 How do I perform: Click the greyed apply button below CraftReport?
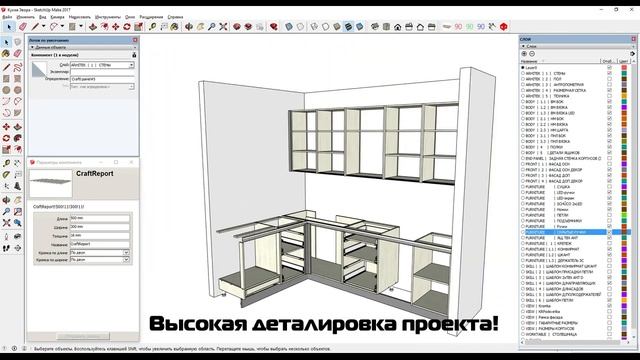coord(83,336)
